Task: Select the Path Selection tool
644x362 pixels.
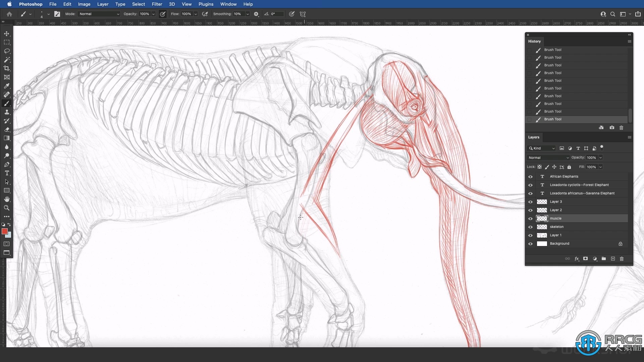Action: point(7,182)
